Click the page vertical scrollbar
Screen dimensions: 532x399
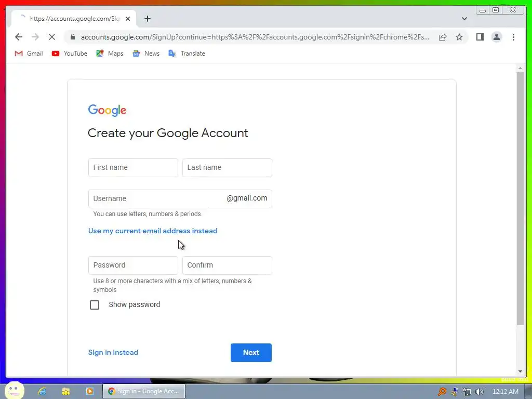(520, 198)
